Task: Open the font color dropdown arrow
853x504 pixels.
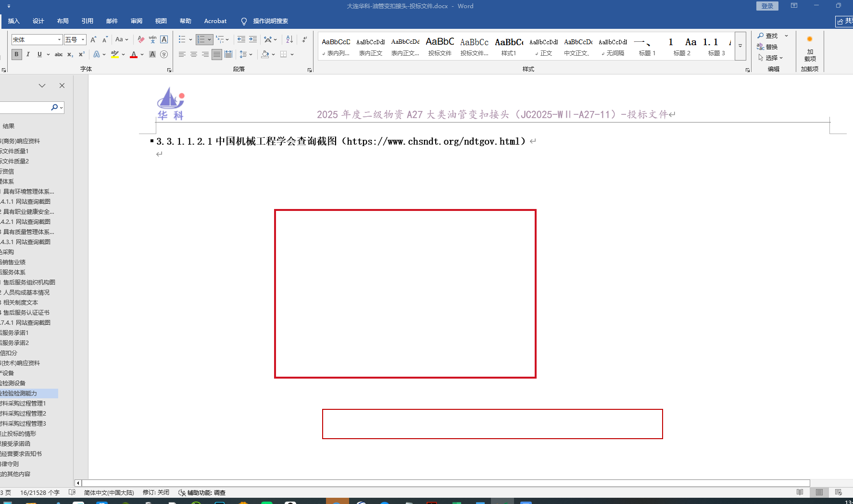Action: [142, 54]
